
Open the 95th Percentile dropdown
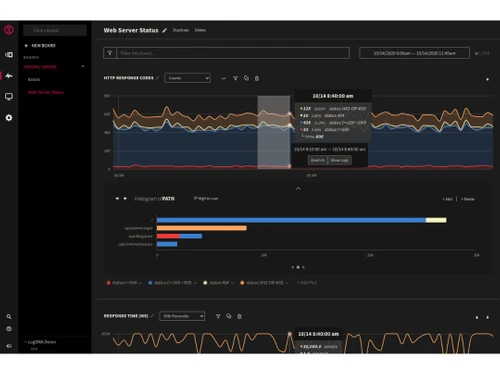[182, 316]
